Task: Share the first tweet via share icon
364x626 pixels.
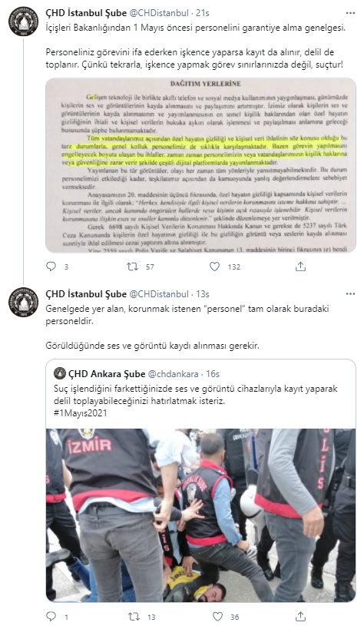Action: tap(300, 267)
